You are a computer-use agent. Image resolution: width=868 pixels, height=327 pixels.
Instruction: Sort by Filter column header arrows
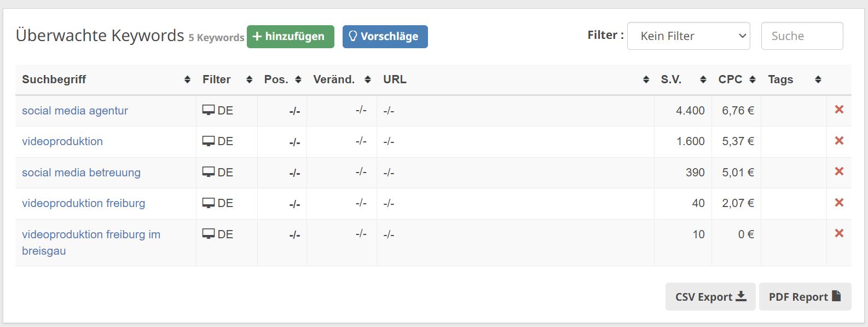(250, 80)
